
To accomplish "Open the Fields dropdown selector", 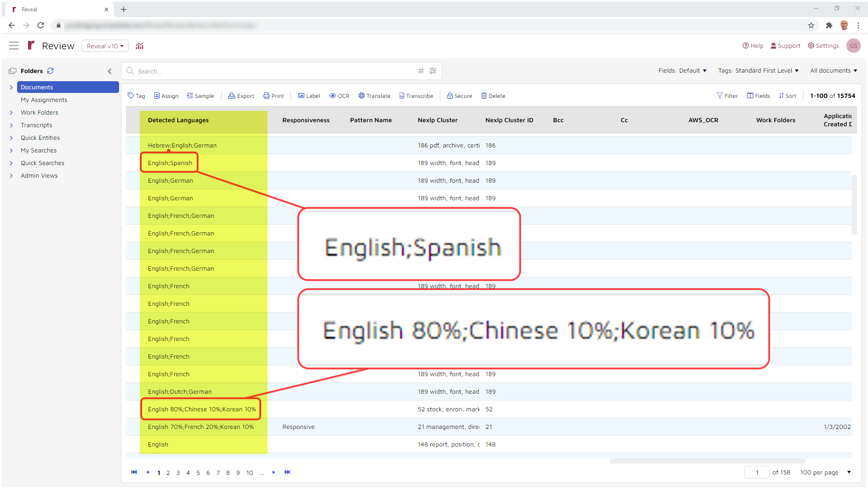I will click(683, 71).
